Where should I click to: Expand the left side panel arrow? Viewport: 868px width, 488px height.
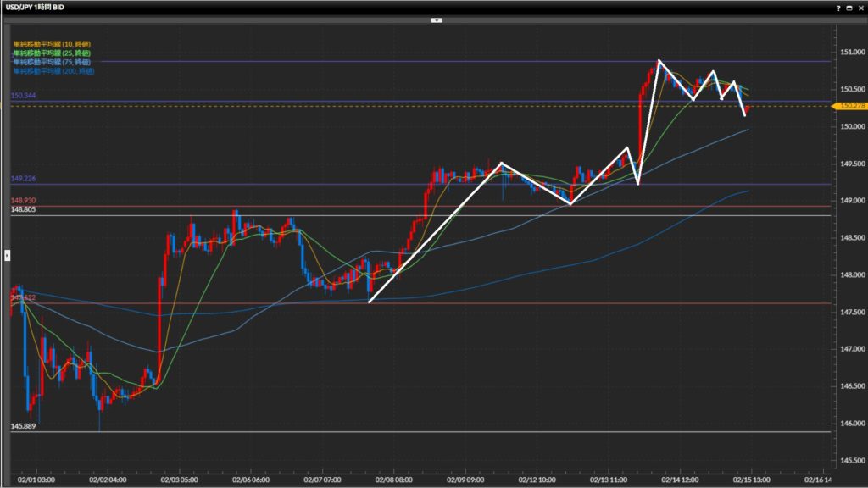[x=7, y=254]
